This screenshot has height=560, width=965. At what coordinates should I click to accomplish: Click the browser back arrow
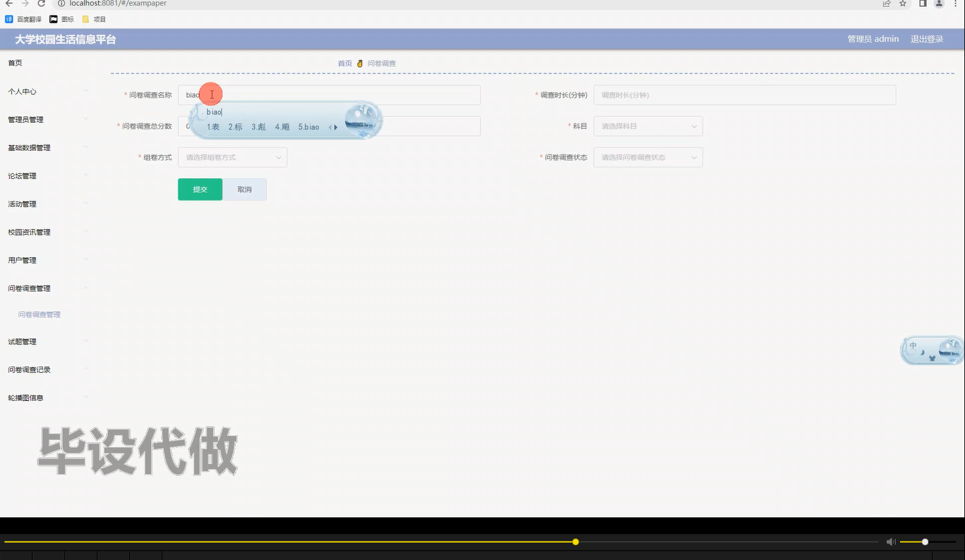[x=9, y=3]
